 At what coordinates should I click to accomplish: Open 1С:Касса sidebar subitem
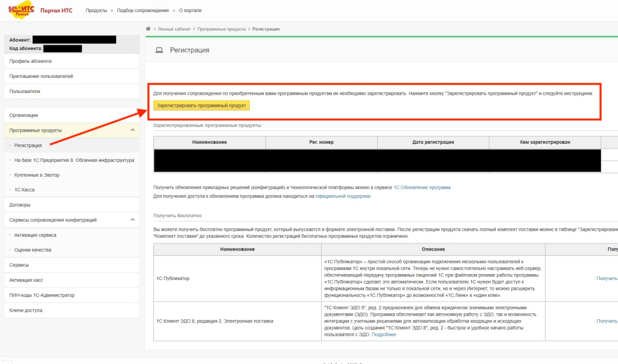(x=26, y=190)
